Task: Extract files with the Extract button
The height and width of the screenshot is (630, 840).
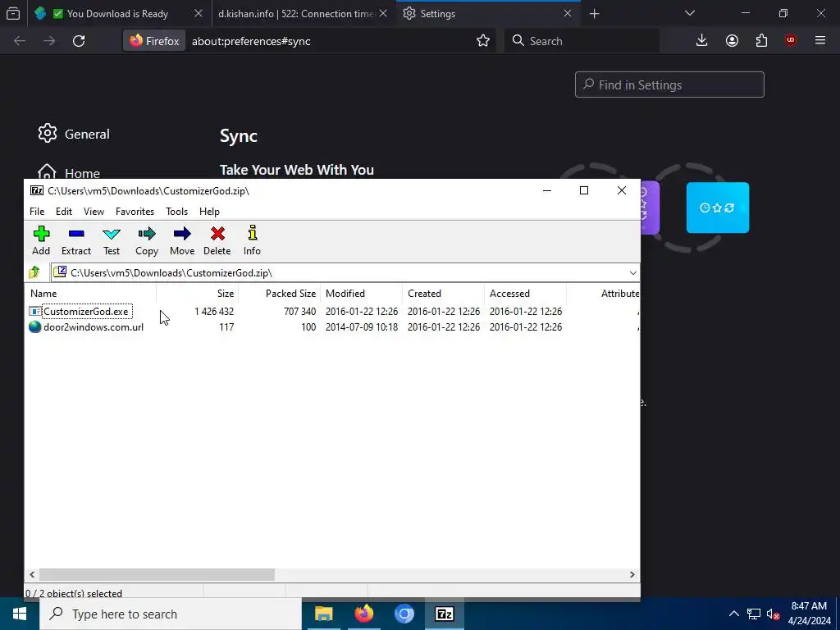Action: [x=76, y=240]
